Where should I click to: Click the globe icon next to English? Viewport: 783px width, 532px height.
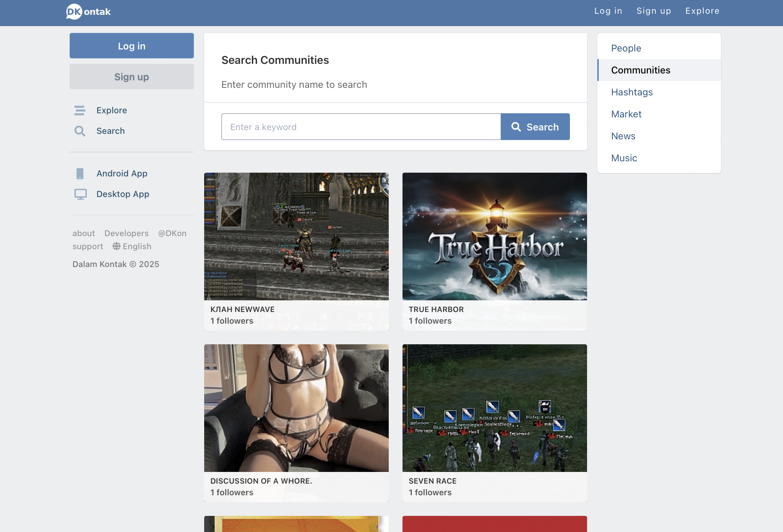pyautogui.click(x=117, y=246)
